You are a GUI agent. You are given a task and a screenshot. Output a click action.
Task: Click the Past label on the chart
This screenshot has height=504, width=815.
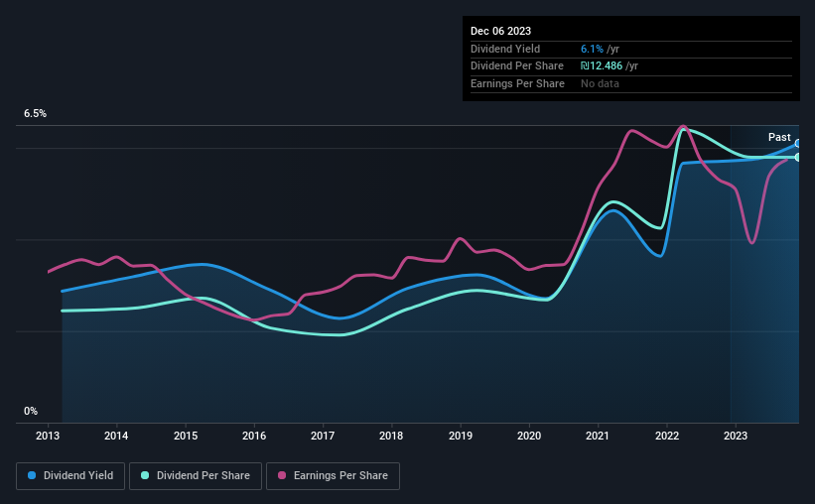point(779,137)
